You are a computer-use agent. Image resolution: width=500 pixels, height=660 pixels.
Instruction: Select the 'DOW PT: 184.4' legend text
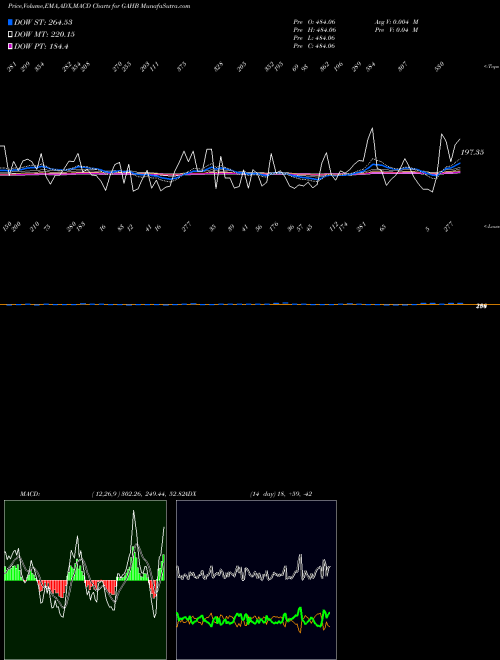[41, 46]
